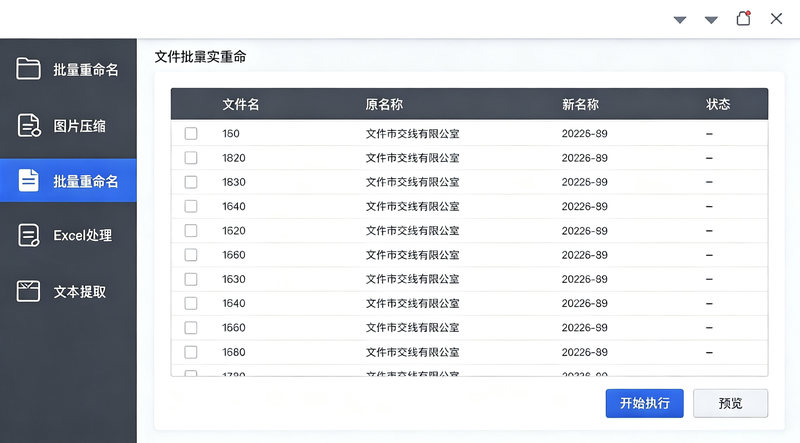Click new name "20226-99" in the 1830 row
This screenshot has width=800, height=443.
[x=585, y=182]
